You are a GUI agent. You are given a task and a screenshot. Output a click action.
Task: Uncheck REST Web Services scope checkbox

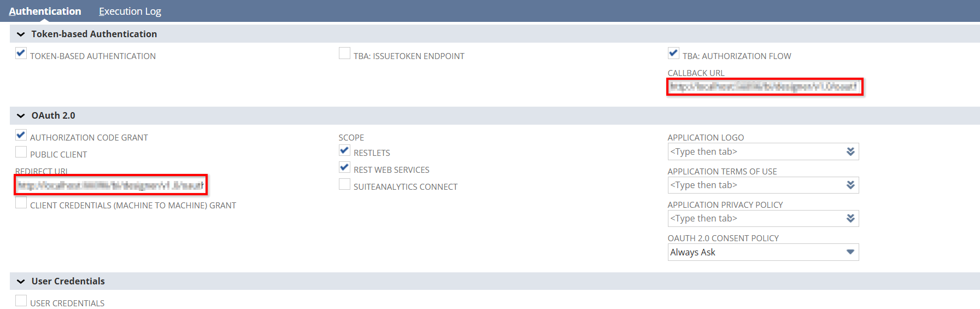click(x=344, y=167)
